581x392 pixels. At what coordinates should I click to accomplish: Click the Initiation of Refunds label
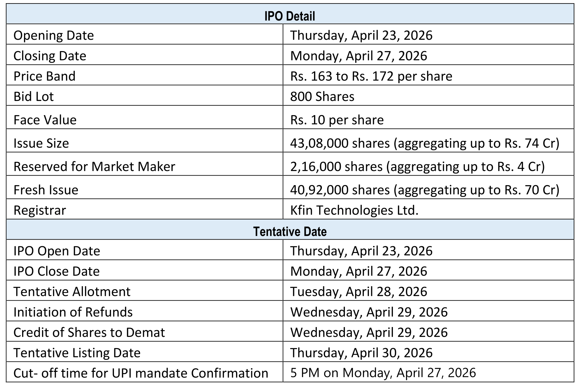pyautogui.click(x=73, y=312)
